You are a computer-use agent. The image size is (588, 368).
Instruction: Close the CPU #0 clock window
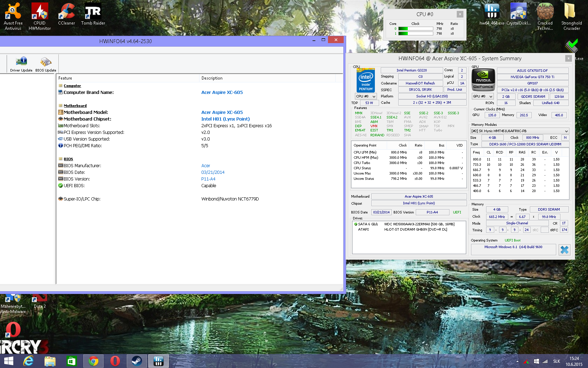(460, 14)
